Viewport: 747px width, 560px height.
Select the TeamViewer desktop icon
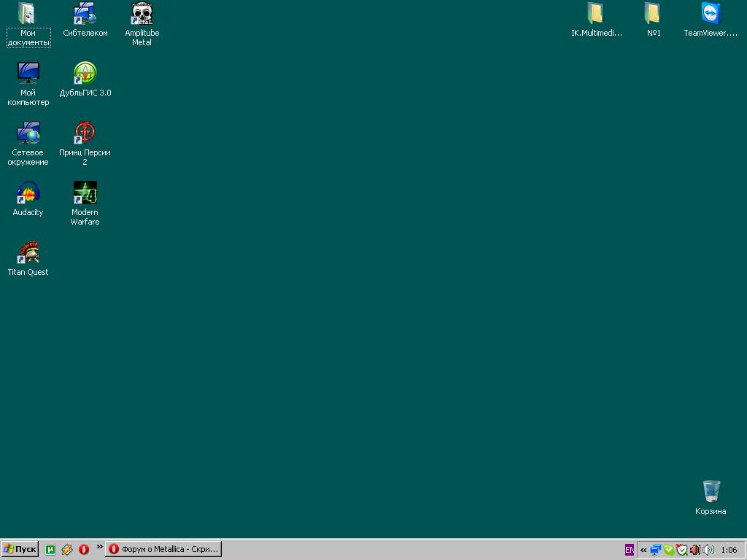tap(710, 15)
